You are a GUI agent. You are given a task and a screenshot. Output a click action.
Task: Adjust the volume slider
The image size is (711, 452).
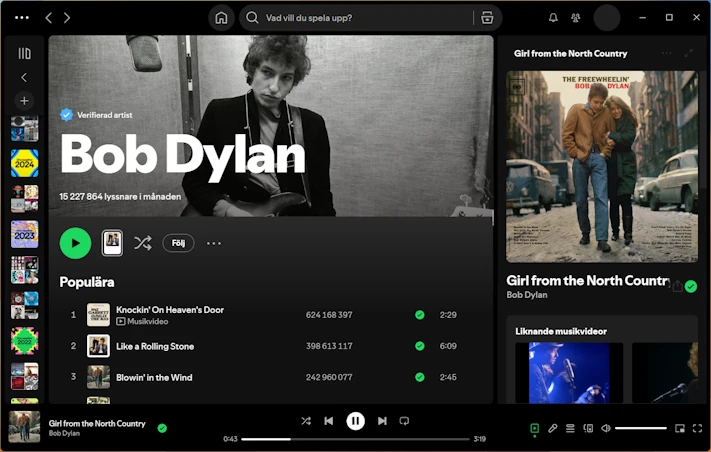click(641, 428)
